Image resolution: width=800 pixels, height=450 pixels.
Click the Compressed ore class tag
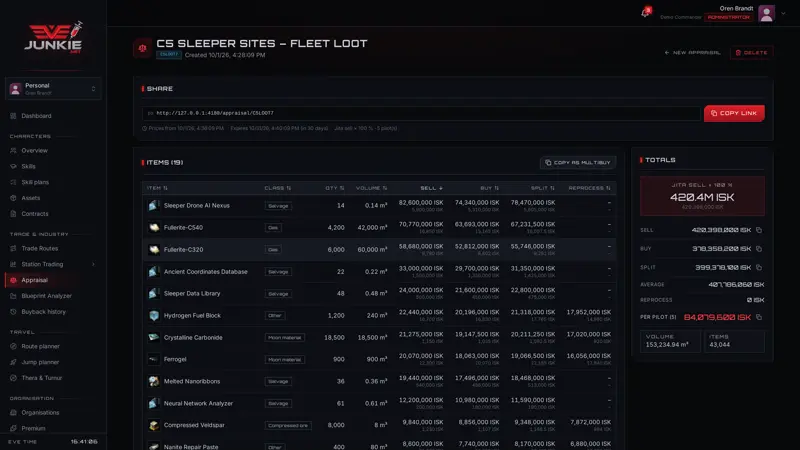tap(288, 426)
